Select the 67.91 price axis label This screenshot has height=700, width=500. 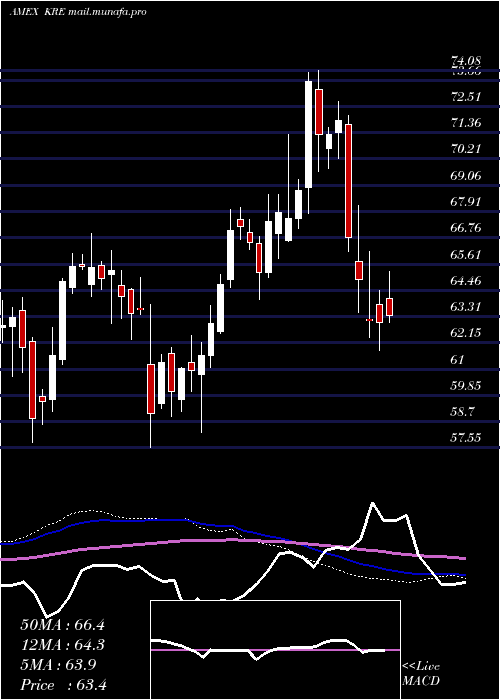(x=466, y=201)
